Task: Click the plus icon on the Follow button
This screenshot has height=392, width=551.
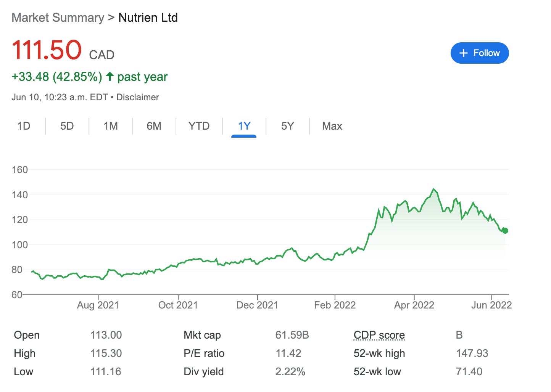Action: point(463,53)
